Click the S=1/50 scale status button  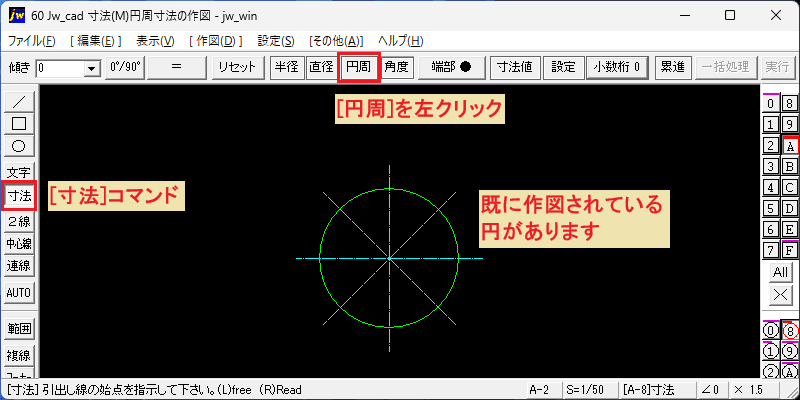coord(589,390)
